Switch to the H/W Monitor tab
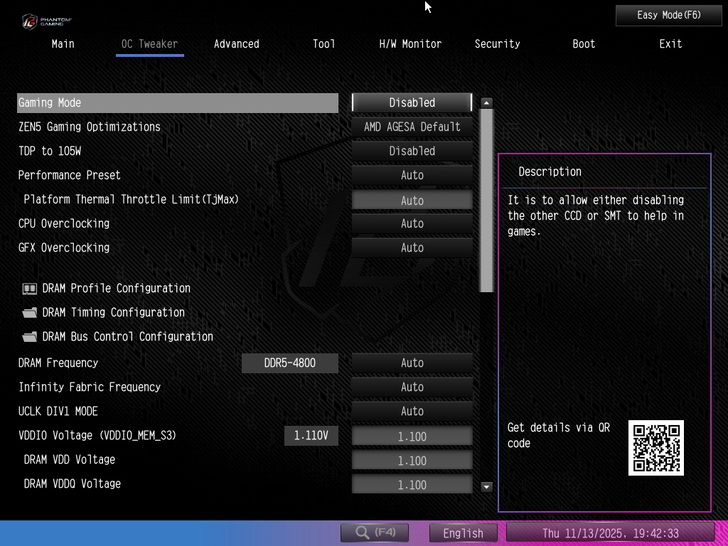728x546 pixels. [410, 44]
